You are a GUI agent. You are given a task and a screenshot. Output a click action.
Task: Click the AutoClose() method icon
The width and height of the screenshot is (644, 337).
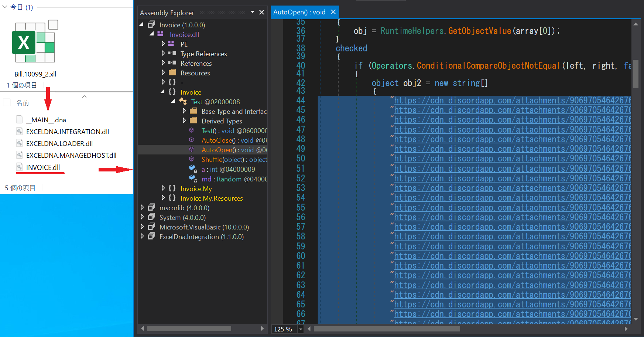[191, 140]
